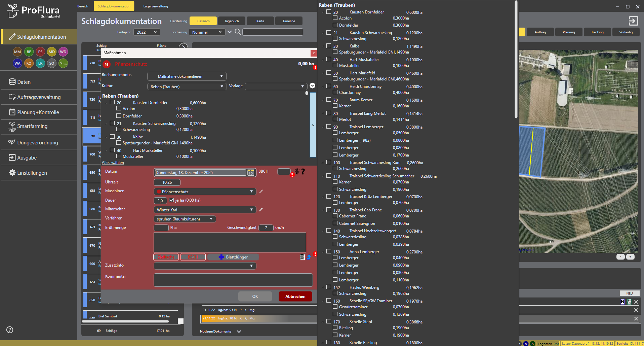This screenshot has width=644, height=346.
Task: Check the Acolon checkbox in Maßnahmen dialog
Action: coord(119,109)
